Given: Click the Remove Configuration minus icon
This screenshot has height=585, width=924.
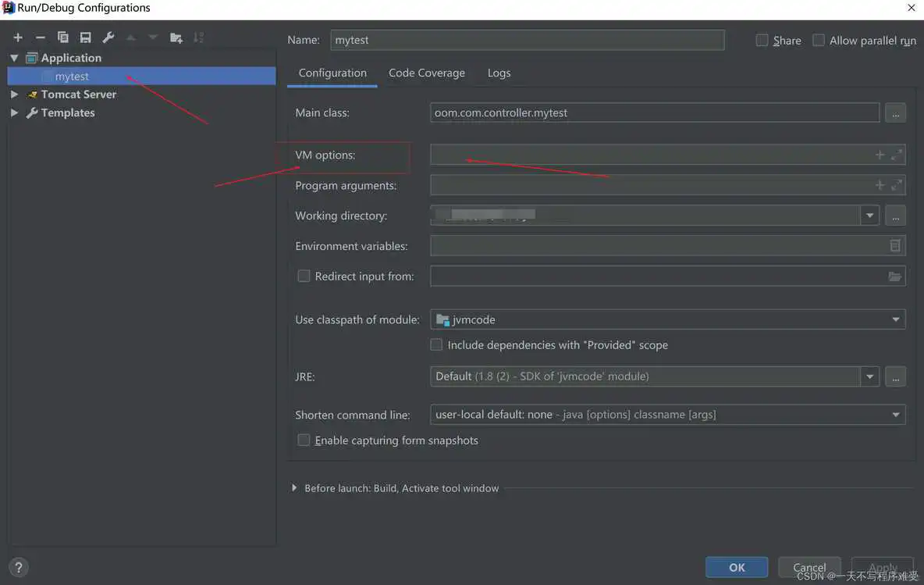Looking at the screenshot, I should 41,37.
